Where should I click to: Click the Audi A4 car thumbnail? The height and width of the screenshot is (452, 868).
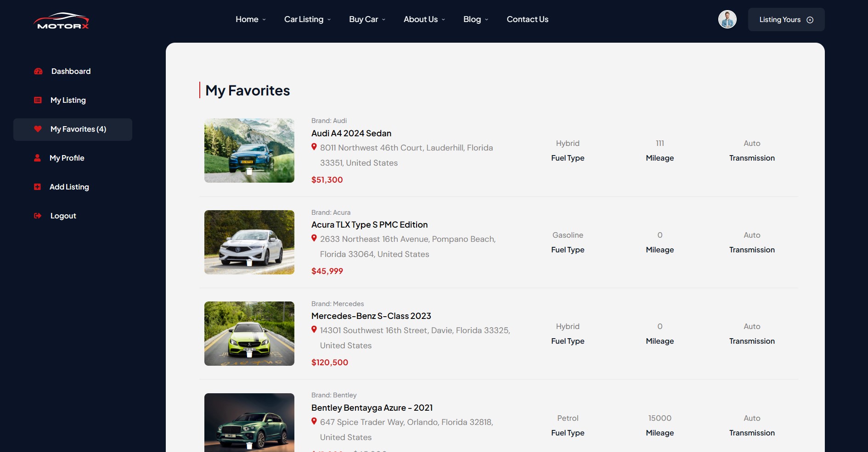click(x=249, y=151)
